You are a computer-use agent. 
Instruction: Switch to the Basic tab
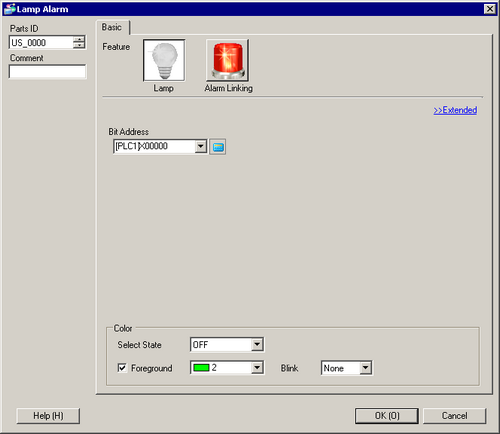tap(112, 27)
